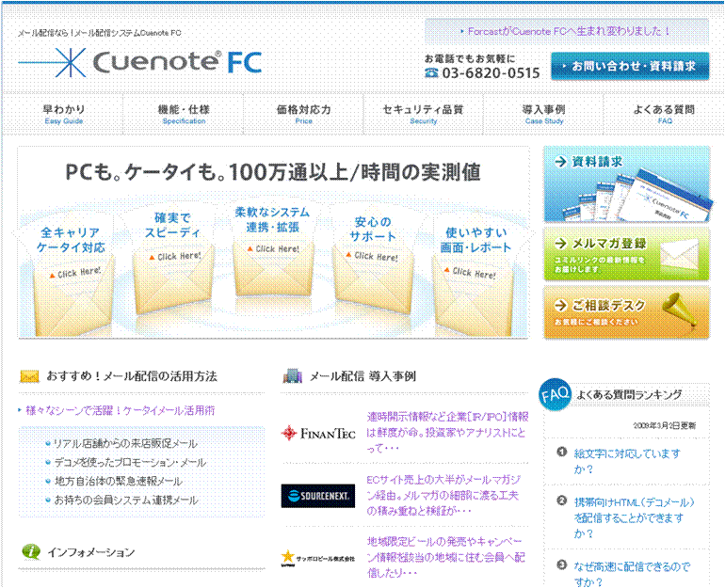Open the 機能・仕様 Specification menu
This screenshot has width=725, height=588.
point(184,114)
